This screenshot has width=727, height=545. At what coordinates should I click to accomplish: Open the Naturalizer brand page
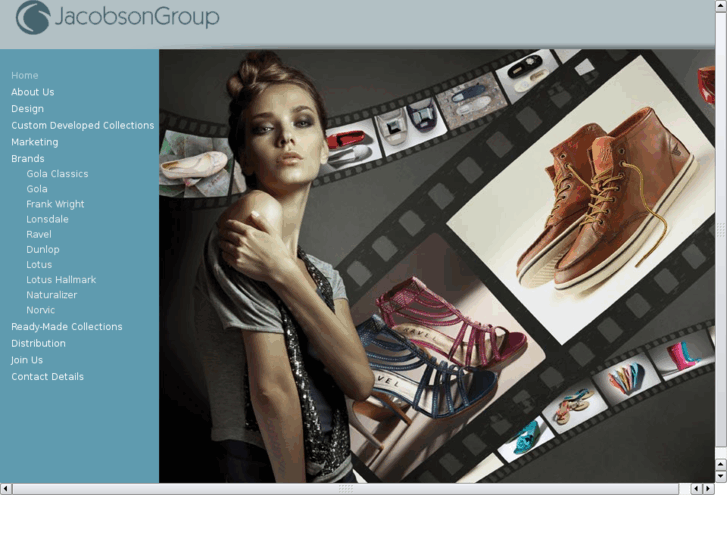51,295
